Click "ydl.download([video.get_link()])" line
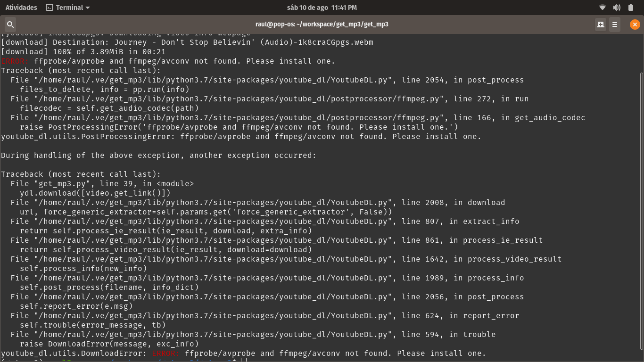 coord(95,193)
